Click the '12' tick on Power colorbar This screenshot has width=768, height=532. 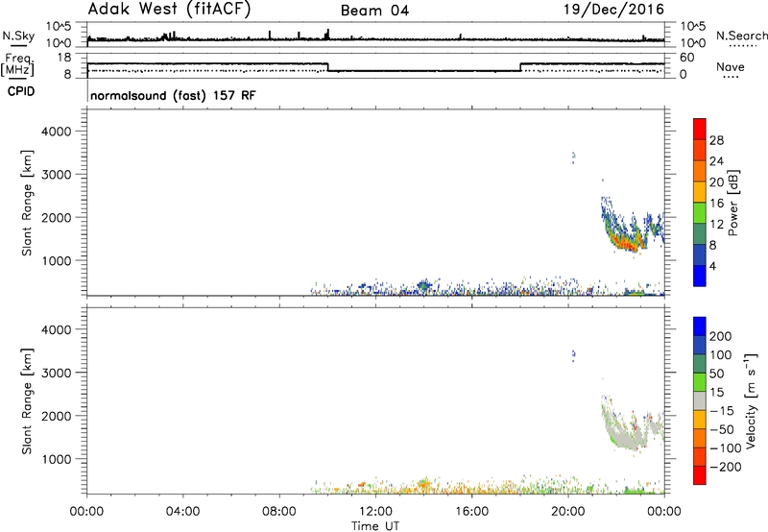point(716,224)
